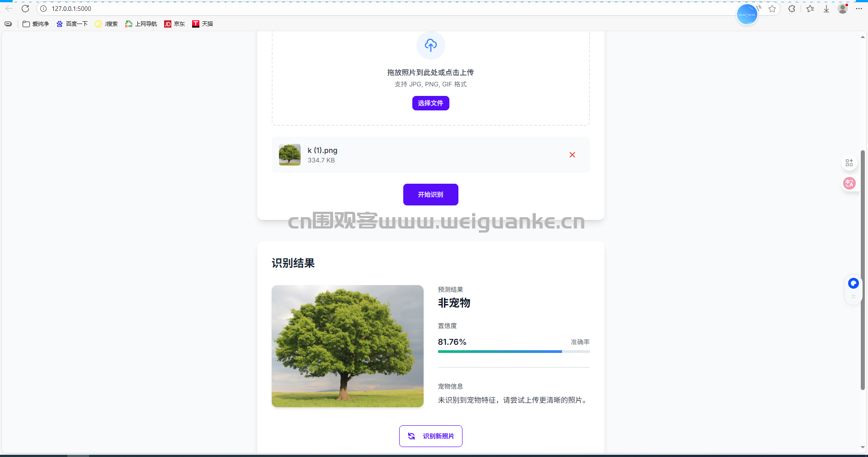Open the 爱纯净 bookmark folder
This screenshot has width=868, height=457.
[36, 24]
